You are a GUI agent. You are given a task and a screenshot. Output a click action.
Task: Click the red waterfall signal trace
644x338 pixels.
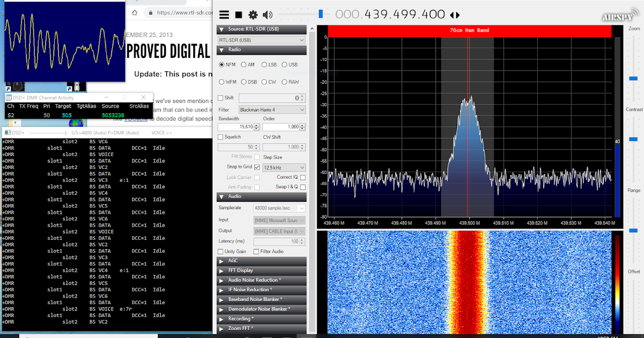[x=469, y=283]
